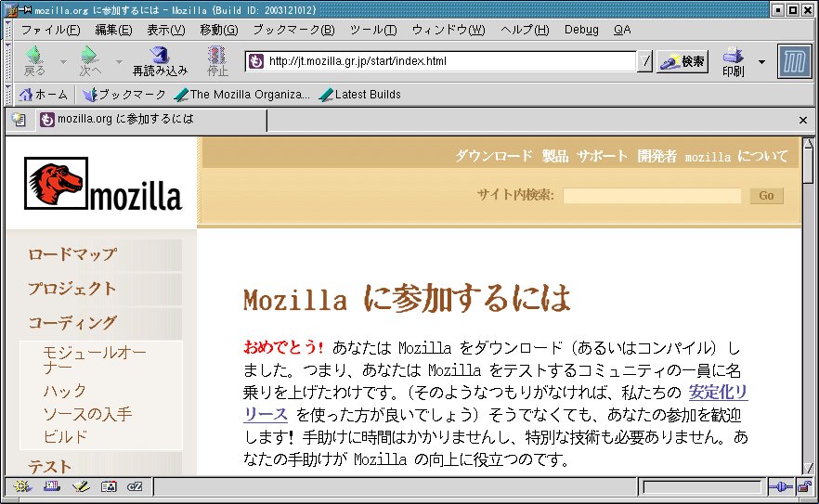This screenshot has height=504, width=819.
Task: Click the ダウンロード header link
Action: click(494, 156)
